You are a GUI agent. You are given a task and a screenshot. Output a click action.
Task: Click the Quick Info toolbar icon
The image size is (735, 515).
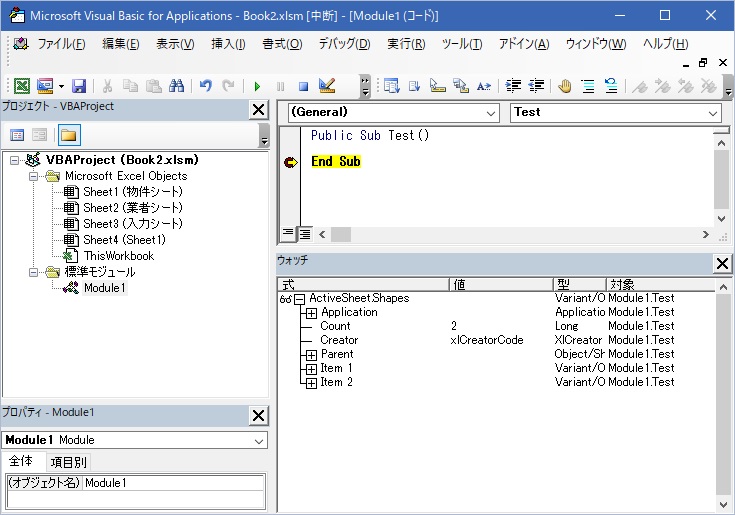click(437, 86)
